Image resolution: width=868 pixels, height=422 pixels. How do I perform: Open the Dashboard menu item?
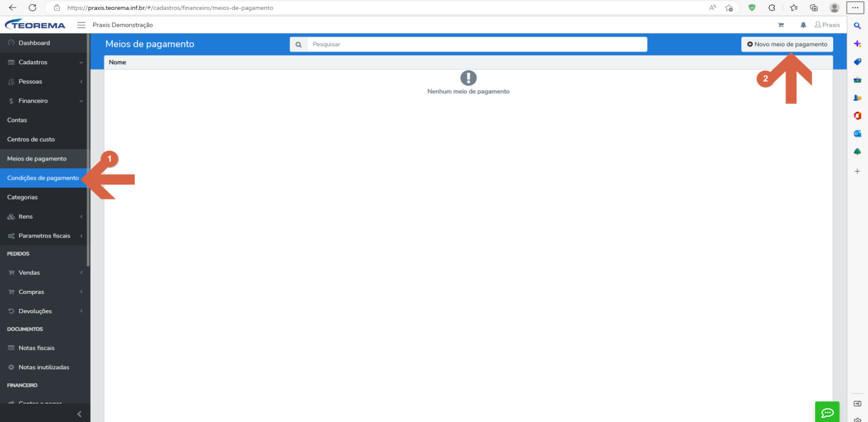45,43
